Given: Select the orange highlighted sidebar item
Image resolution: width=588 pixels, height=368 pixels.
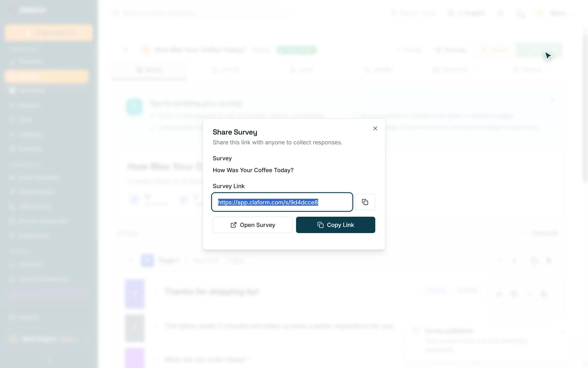Looking at the screenshot, I should point(47,76).
